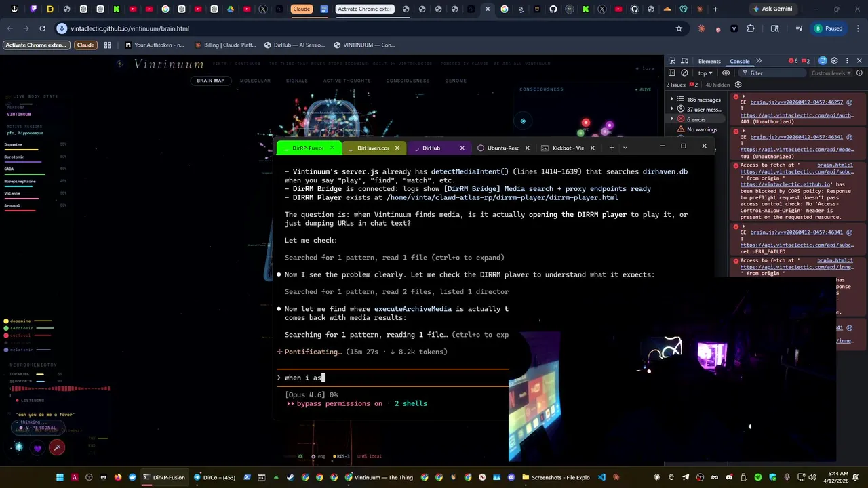Click the red error count badge showing 6
868x488 pixels.
click(x=793, y=61)
